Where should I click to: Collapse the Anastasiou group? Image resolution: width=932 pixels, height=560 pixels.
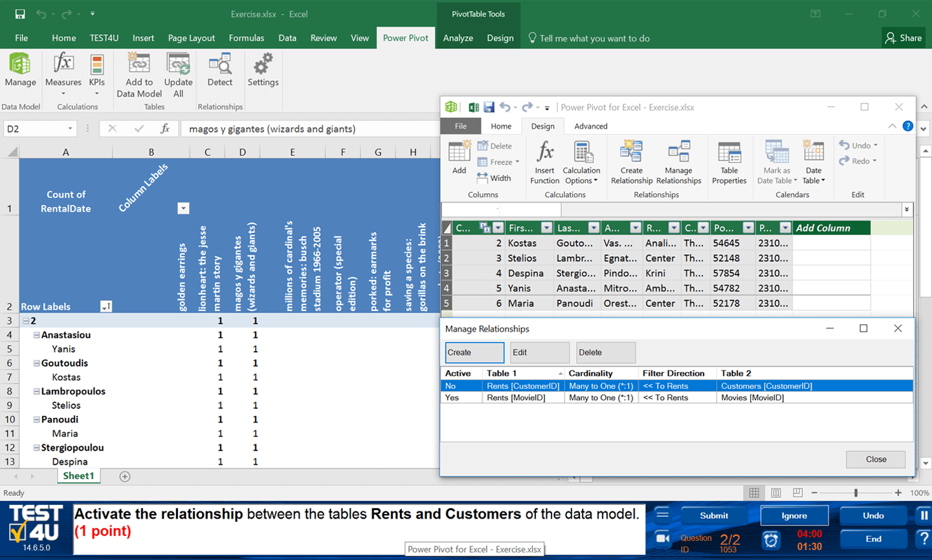pyautogui.click(x=37, y=335)
